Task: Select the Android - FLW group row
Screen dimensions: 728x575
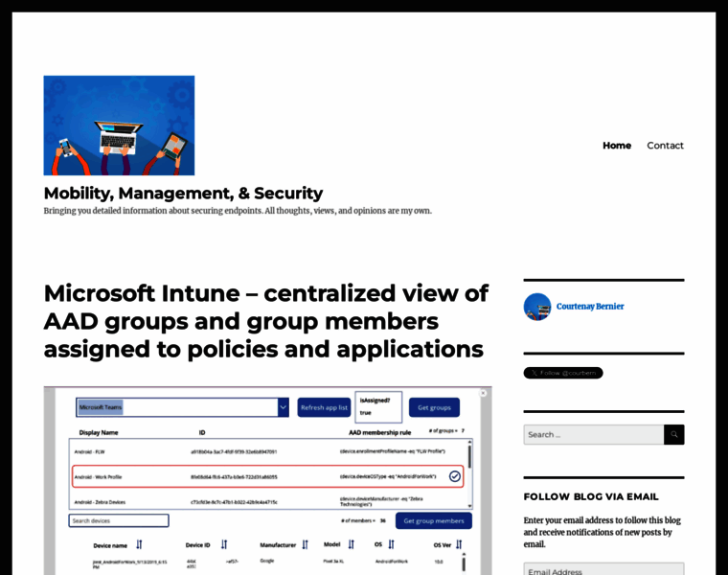Action: pyautogui.click(x=268, y=451)
